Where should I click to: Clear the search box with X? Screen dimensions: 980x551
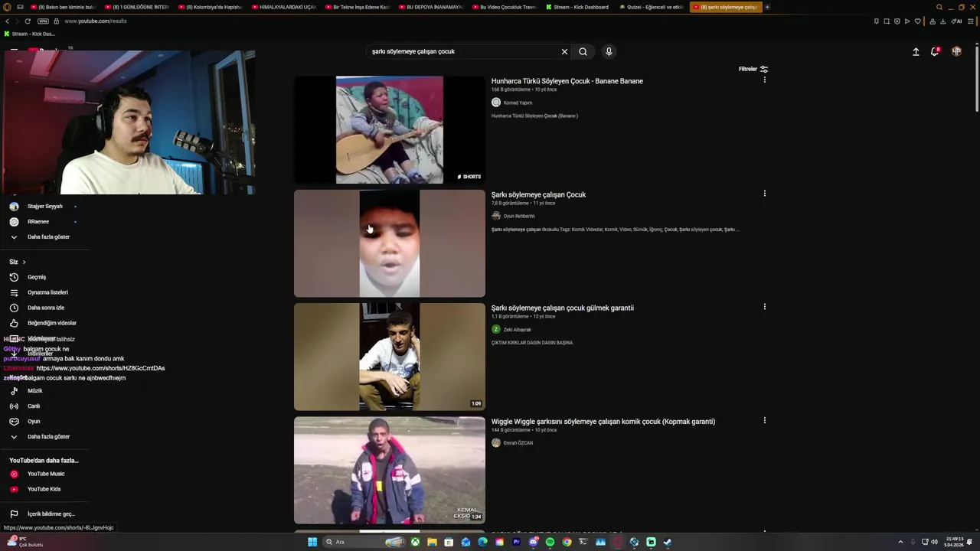[564, 51]
